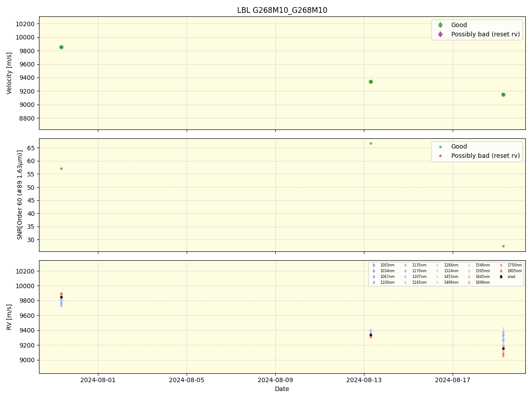Click the SNR data point near 67
The width and height of the screenshot is (532, 399).
tap(371, 143)
